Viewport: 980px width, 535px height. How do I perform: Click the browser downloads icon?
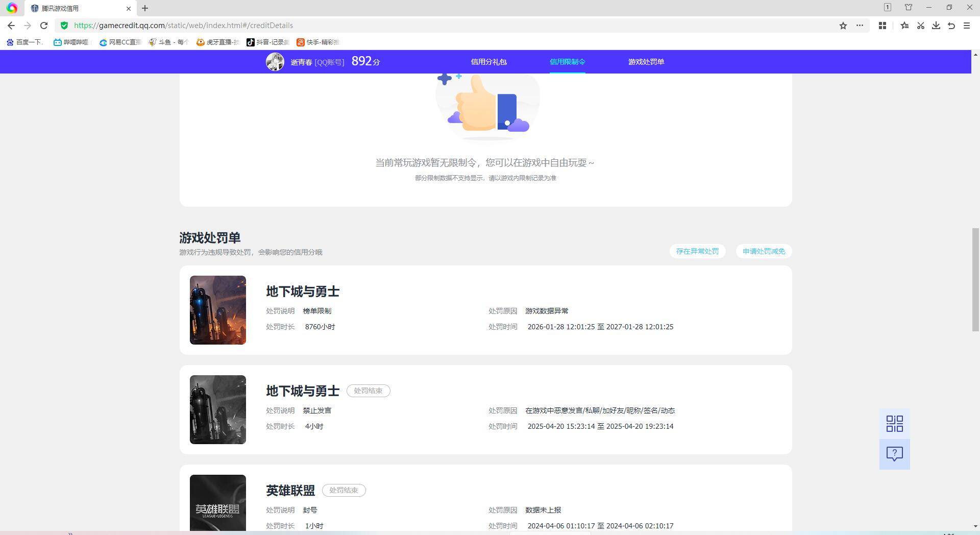(936, 25)
